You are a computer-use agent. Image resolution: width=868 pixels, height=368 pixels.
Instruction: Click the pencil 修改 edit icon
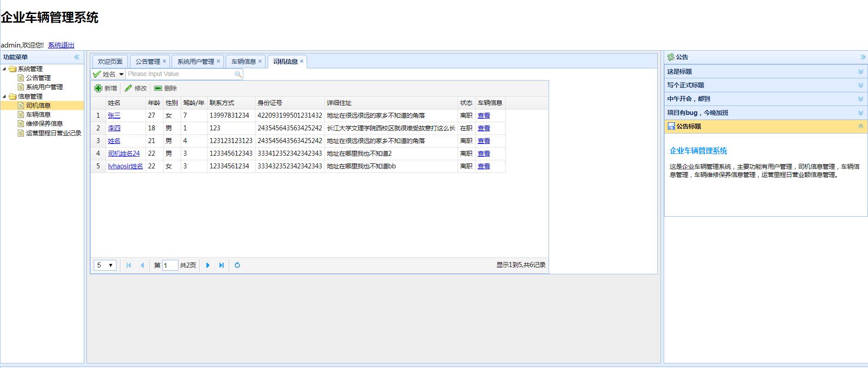pyautogui.click(x=129, y=88)
